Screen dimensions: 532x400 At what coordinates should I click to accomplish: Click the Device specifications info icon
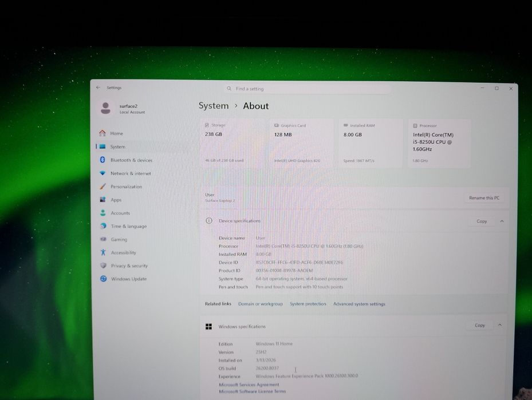pyautogui.click(x=209, y=221)
